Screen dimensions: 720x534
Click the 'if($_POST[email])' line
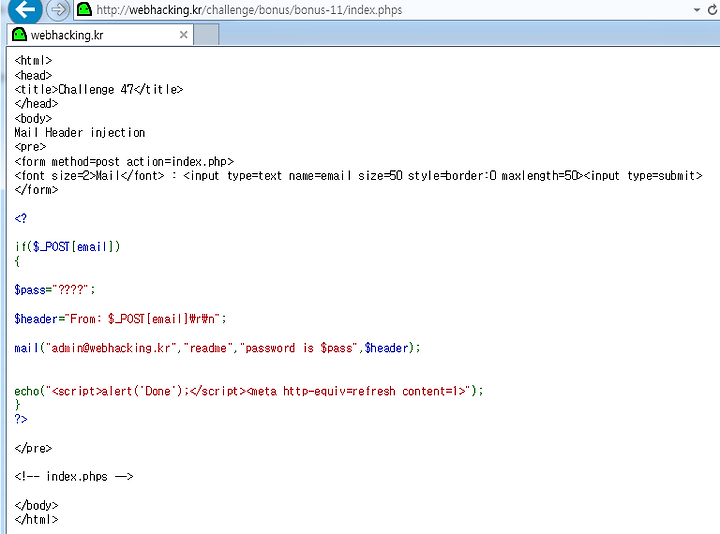pyautogui.click(x=67, y=247)
